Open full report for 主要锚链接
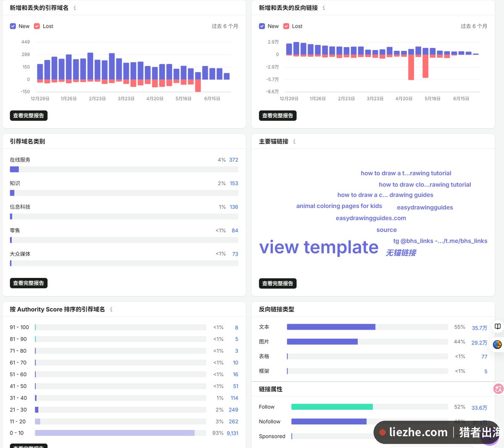 (x=278, y=283)
